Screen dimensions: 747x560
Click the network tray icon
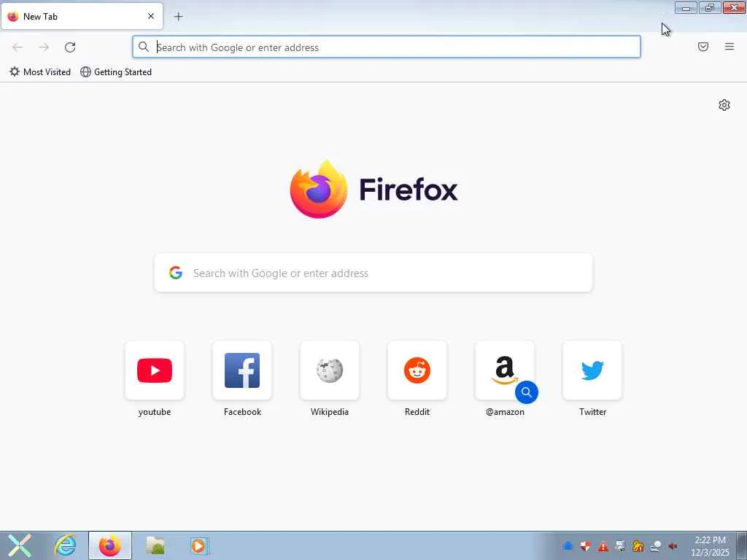click(x=656, y=546)
